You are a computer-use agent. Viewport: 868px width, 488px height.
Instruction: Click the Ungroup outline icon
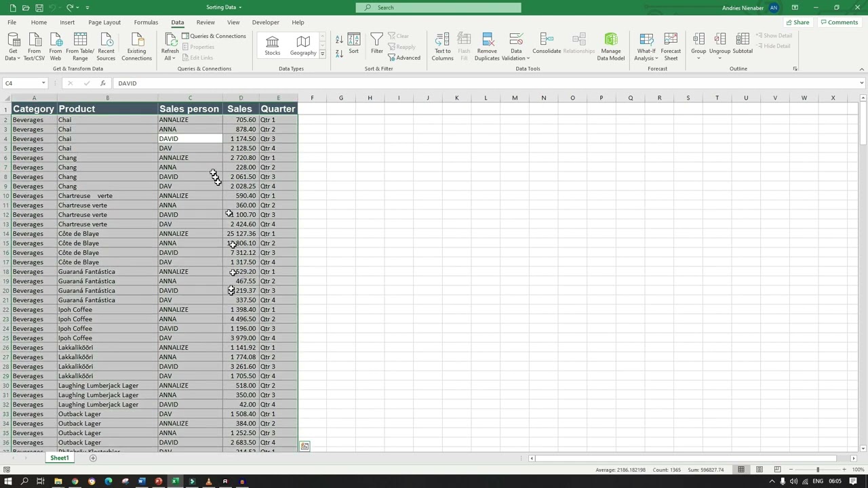[x=720, y=40]
